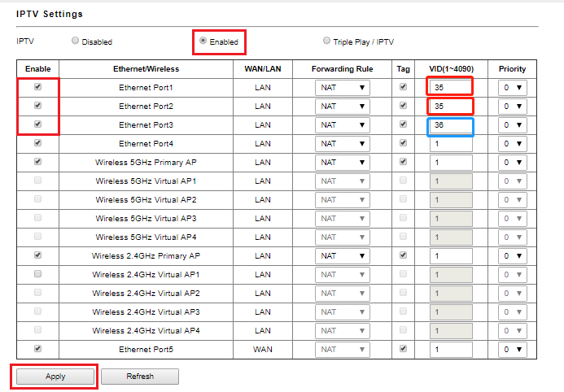
Task: Enable Wireless 2.4GHz Virtual AP1 checkbox
Action: point(37,274)
